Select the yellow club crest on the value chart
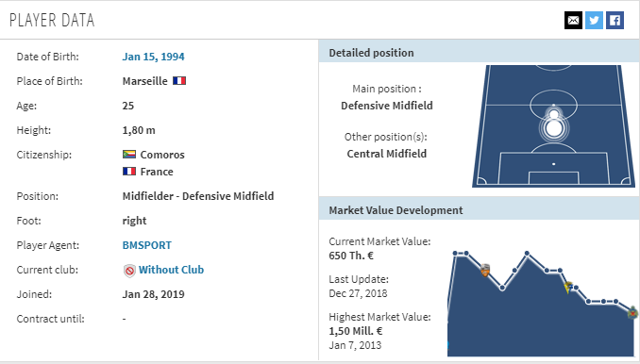Screen dimensions: 640x364 [x=568, y=288]
